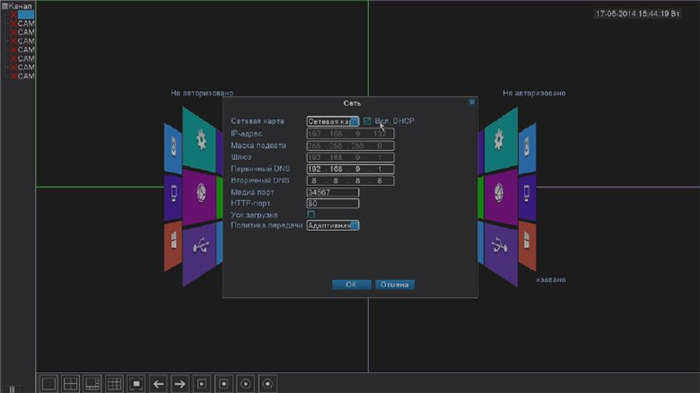Enable the Уск. загрузки checkbox
This screenshot has width=700, height=393.
pyautogui.click(x=311, y=215)
